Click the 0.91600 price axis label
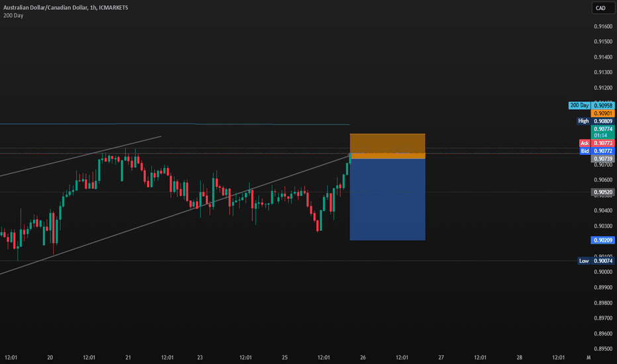This screenshot has width=617, height=364. point(603,26)
